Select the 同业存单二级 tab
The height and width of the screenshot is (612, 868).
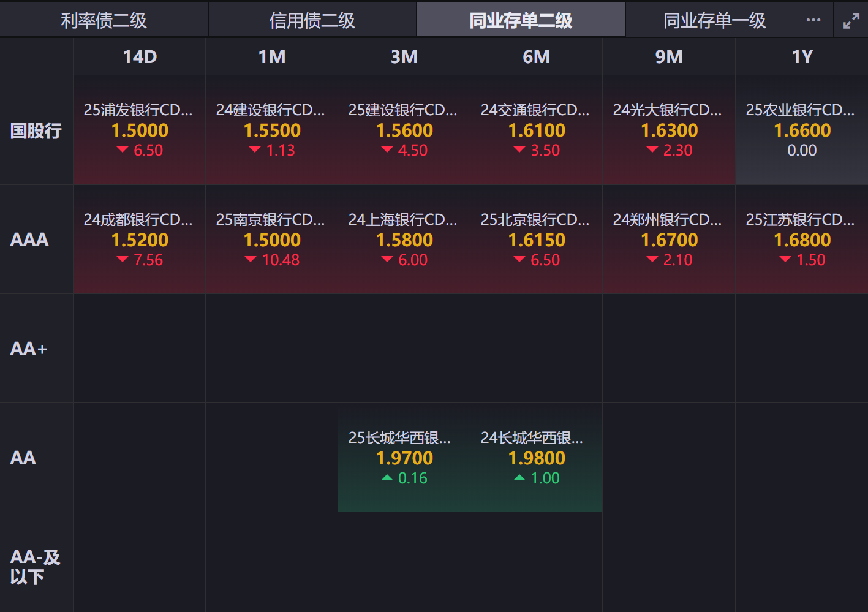(521, 20)
